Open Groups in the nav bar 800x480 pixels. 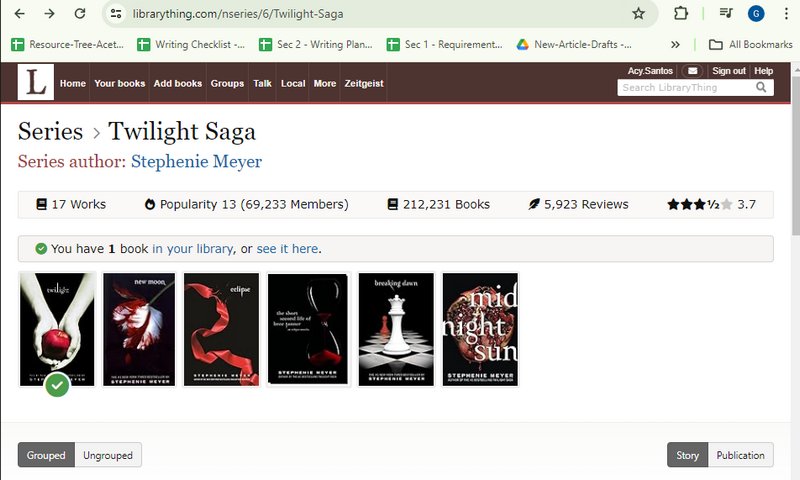point(227,83)
